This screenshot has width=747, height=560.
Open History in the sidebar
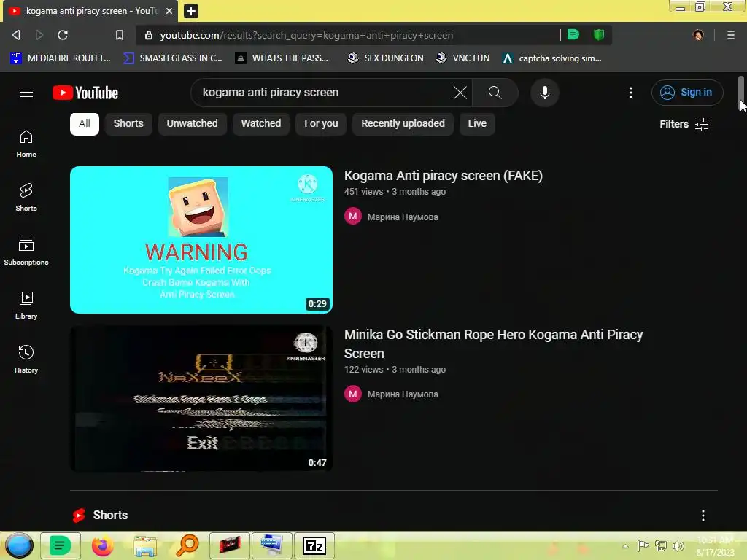click(x=26, y=359)
